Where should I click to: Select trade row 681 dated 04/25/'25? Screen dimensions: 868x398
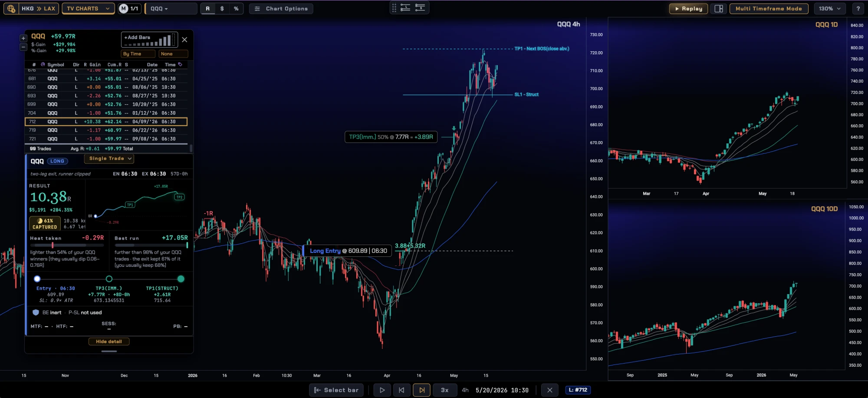point(106,79)
